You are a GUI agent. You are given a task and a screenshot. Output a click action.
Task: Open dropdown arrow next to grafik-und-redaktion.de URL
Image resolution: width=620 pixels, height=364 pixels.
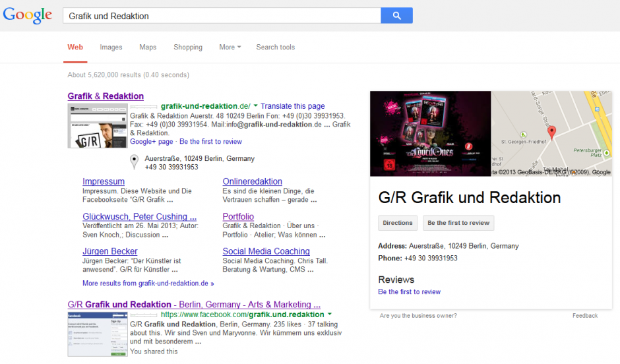click(x=255, y=106)
